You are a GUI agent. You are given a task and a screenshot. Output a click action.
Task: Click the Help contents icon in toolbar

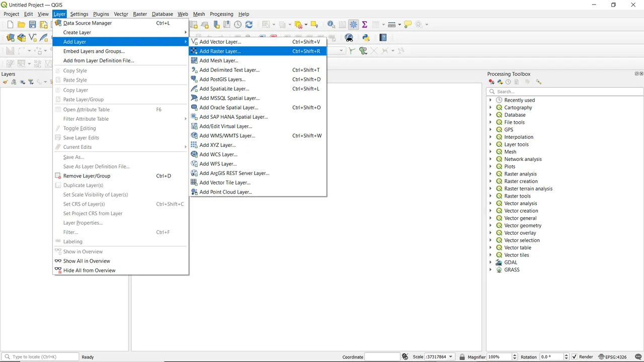coord(383,38)
